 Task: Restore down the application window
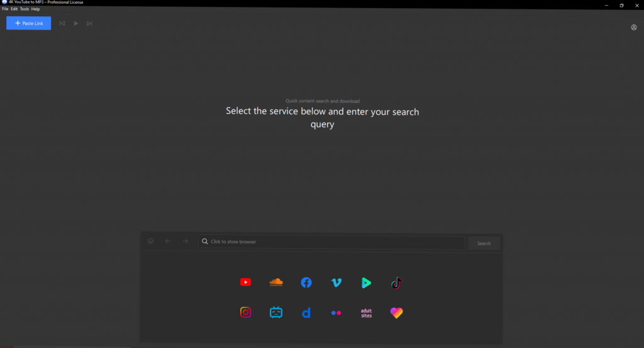pyautogui.click(x=621, y=5)
